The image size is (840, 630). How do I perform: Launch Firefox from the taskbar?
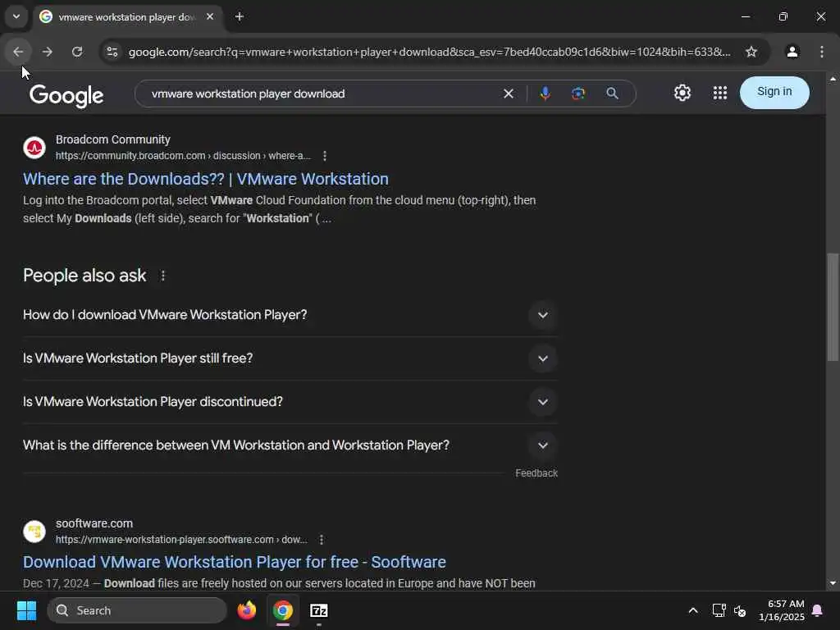tap(246, 610)
